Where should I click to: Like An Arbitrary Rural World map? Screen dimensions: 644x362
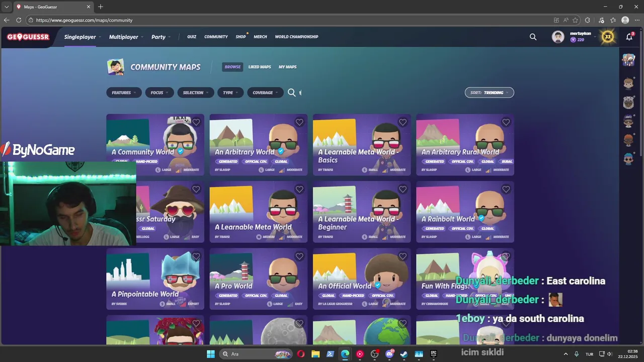tap(506, 122)
